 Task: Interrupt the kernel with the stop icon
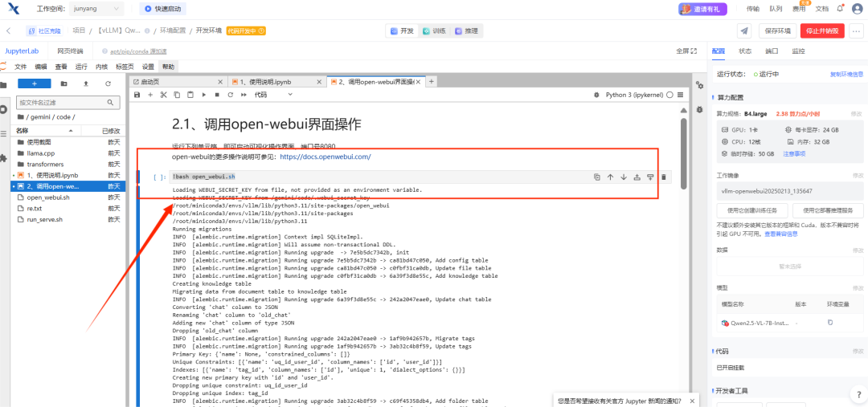click(217, 95)
